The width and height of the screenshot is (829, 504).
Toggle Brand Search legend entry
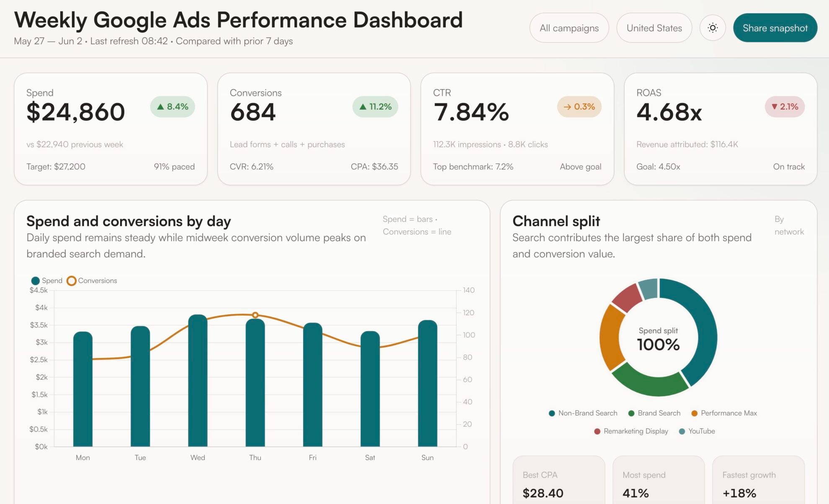coord(654,413)
